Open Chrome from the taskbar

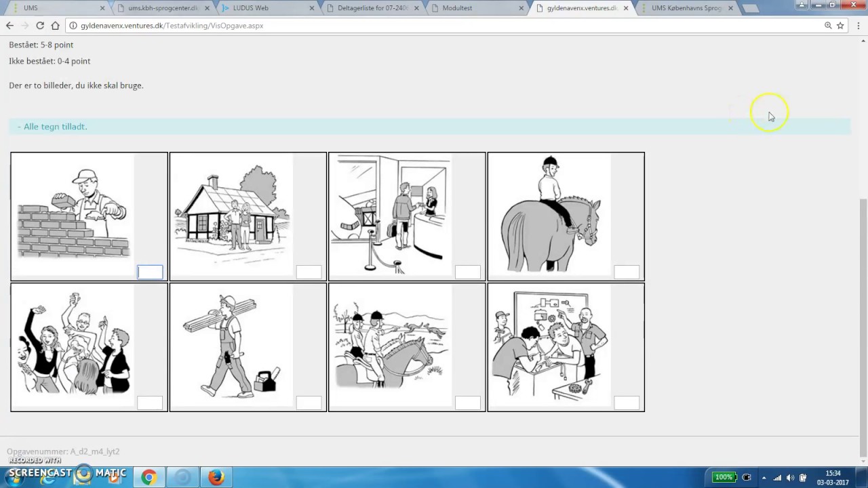pos(149,478)
